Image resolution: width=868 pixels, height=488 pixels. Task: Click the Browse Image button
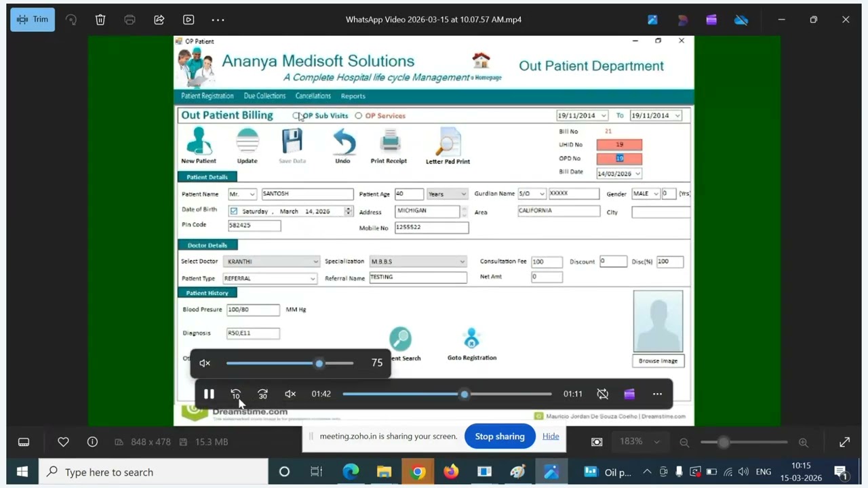pos(658,361)
